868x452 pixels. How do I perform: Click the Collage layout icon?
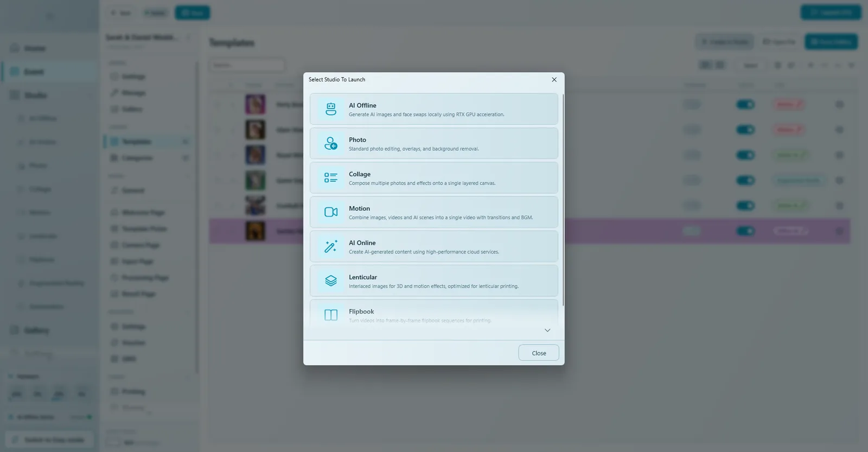tap(331, 177)
